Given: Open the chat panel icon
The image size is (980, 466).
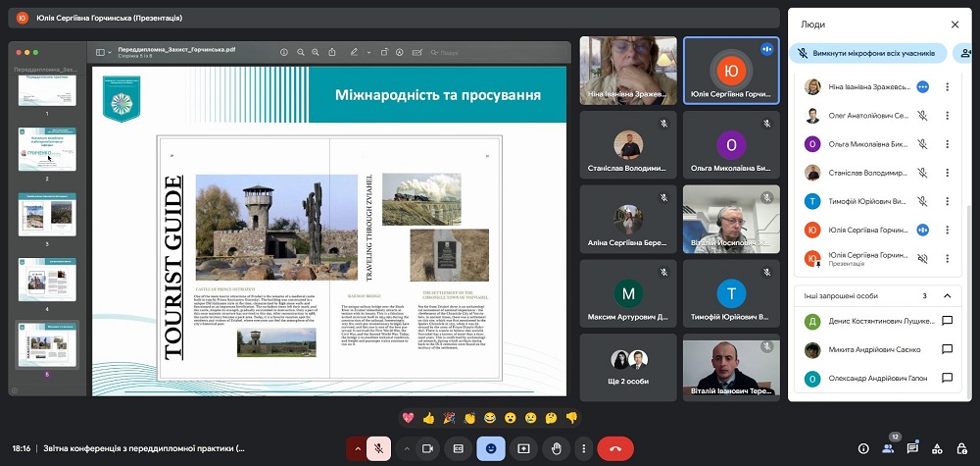Looking at the screenshot, I should (x=912, y=448).
